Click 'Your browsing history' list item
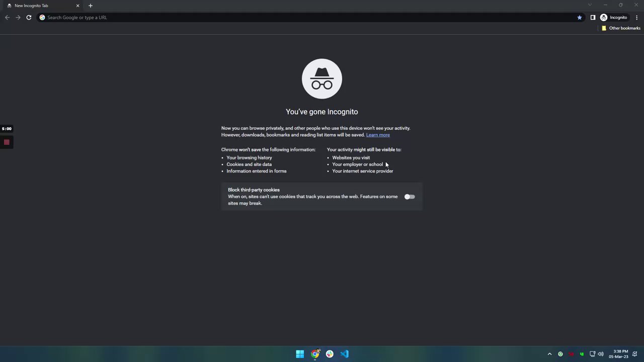644x362 pixels. (249, 158)
